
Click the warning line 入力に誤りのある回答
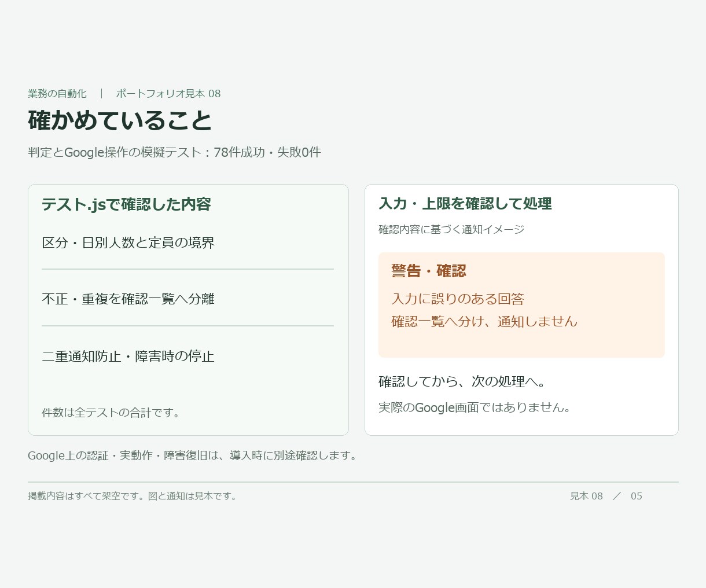[458, 299]
